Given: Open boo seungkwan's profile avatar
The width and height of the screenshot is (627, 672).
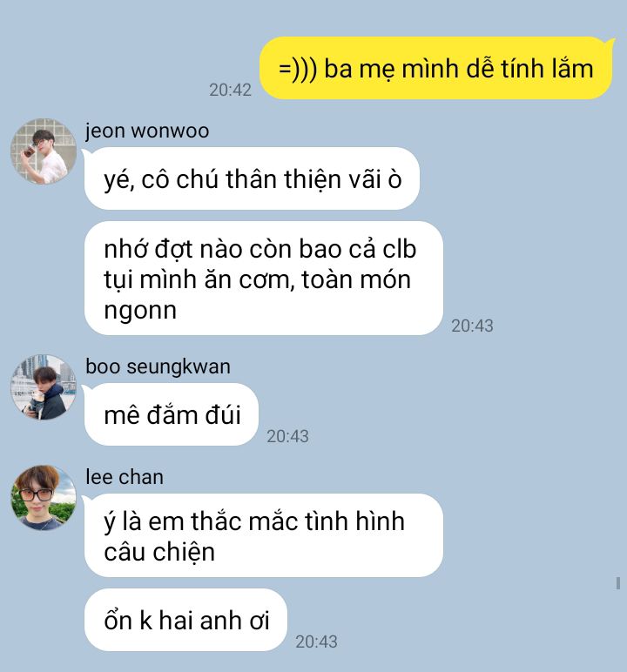Looking at the screenshot, I should click(x=44, y=387).
